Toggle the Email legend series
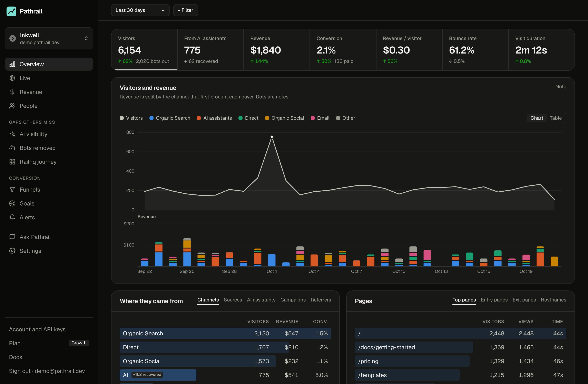 click(x=320, y=118)
